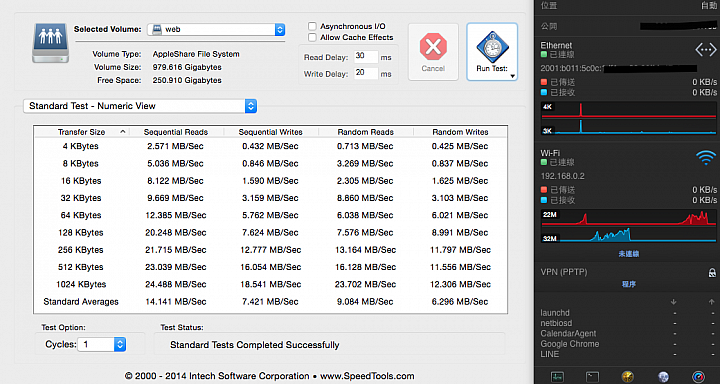
Task: Click the Wi-Fi heading in network panel
Action: point(550,153)
